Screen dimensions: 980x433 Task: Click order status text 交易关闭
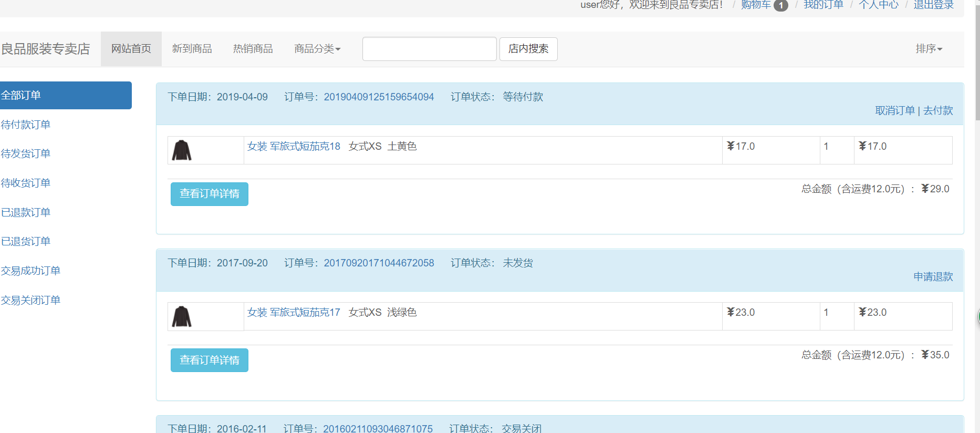522,428
